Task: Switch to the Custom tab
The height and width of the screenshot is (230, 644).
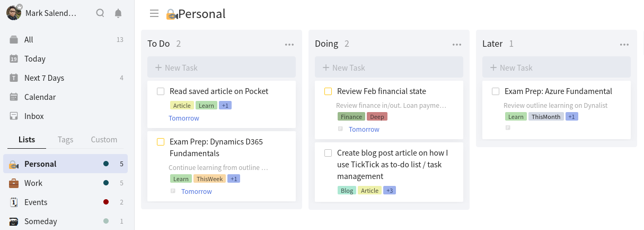Action: (104, 140)
